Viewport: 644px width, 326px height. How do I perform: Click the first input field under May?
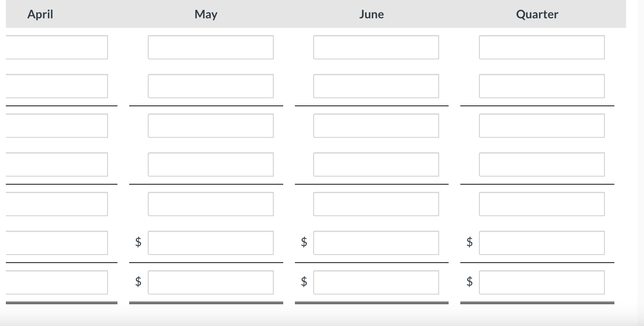(x=210, y=47)
